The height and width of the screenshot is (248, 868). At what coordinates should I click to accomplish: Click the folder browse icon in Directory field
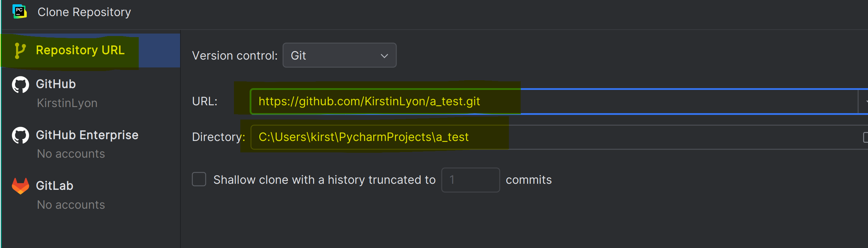(x=866, y=137)
